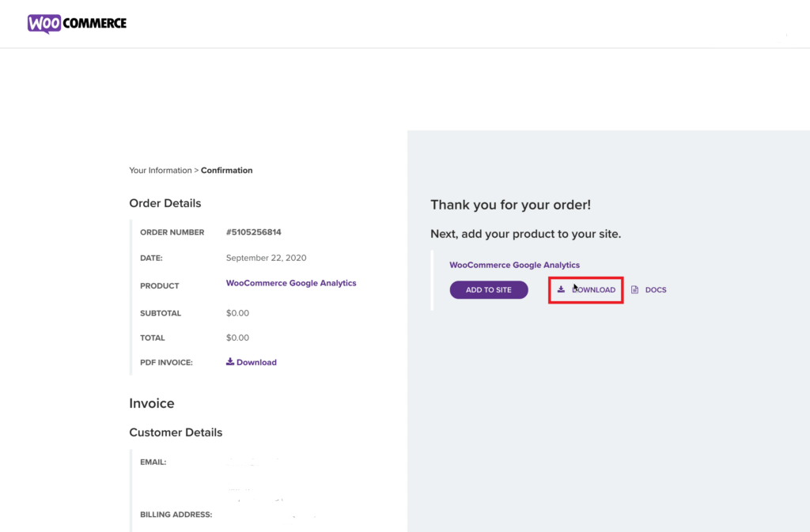Screen dimensions: 810x532
Task: Click the ADD TO SITE button
Action: 489,290
